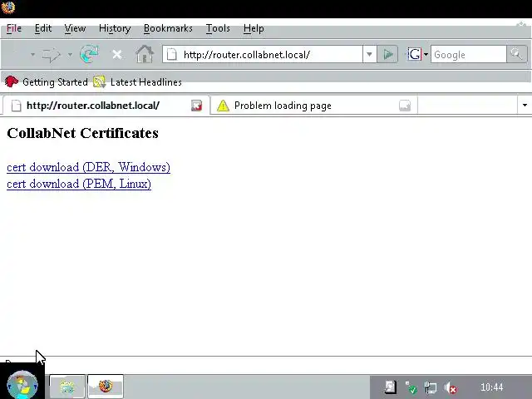532x399 pixels.
Task: Click the search magnifier button
Action: coord(516,54)
